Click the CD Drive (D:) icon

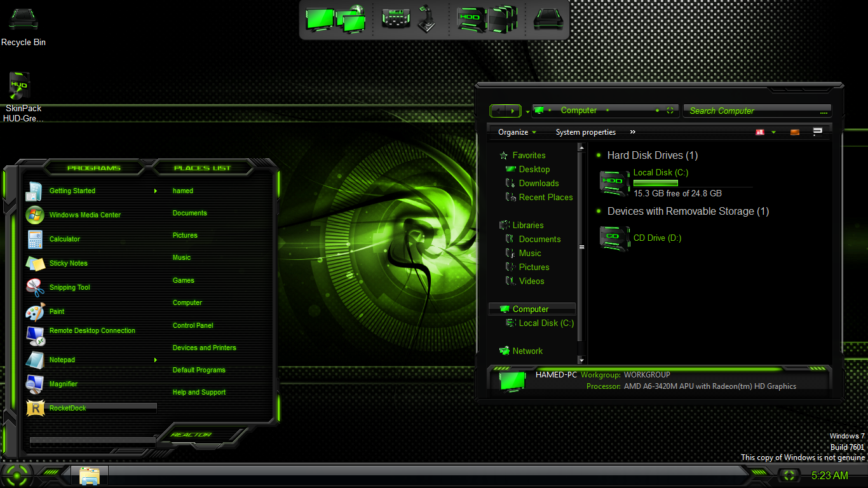614,238
